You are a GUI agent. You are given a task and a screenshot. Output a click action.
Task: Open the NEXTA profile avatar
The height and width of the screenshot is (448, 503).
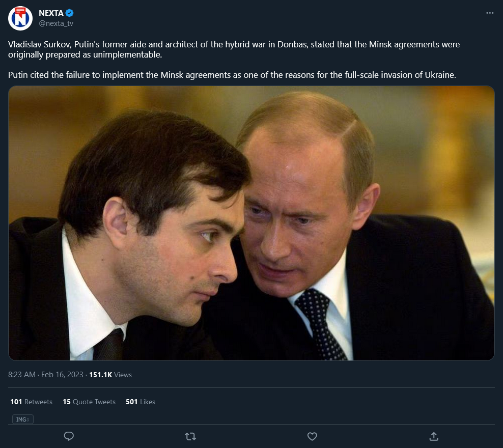point(20,18)
